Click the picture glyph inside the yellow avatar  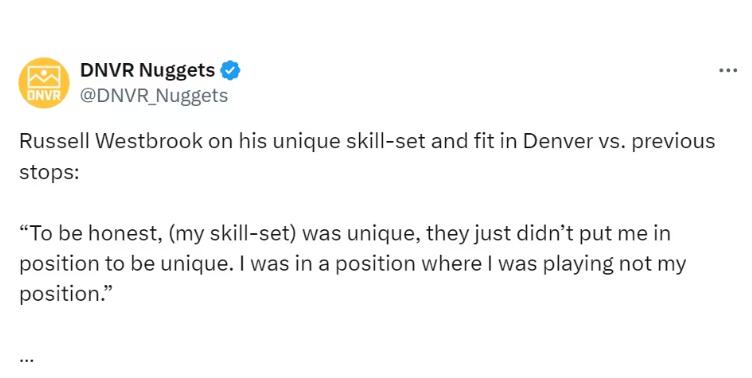[44, 76]
